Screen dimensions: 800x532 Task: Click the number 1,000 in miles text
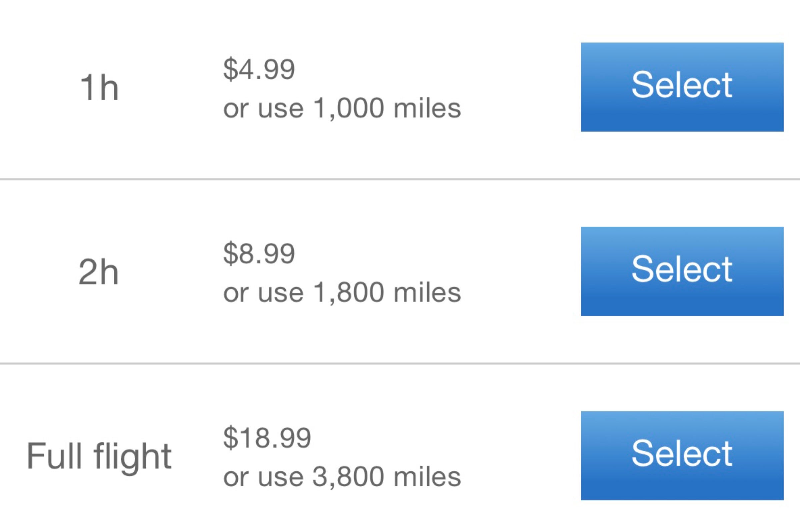point(349,109)
